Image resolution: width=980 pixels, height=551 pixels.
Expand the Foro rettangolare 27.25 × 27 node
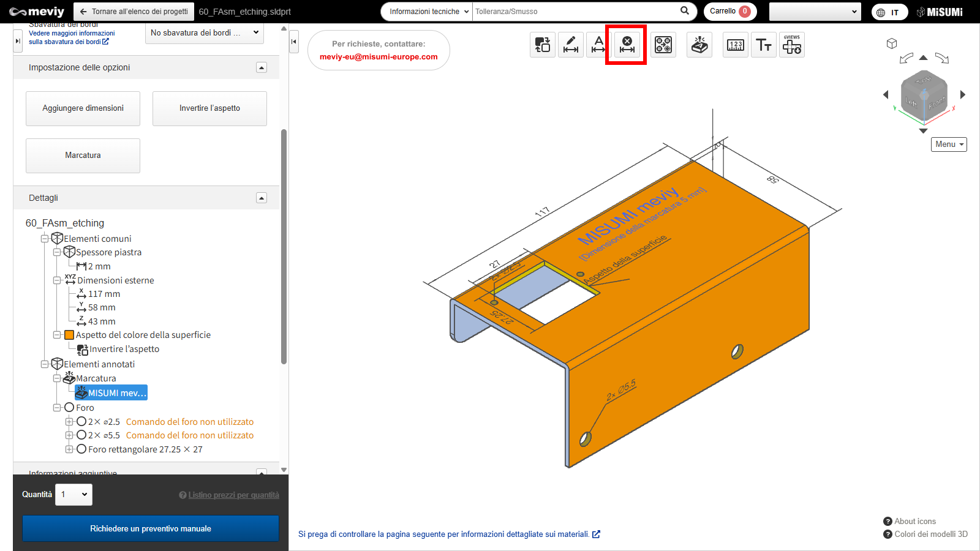tap(69, 449)
